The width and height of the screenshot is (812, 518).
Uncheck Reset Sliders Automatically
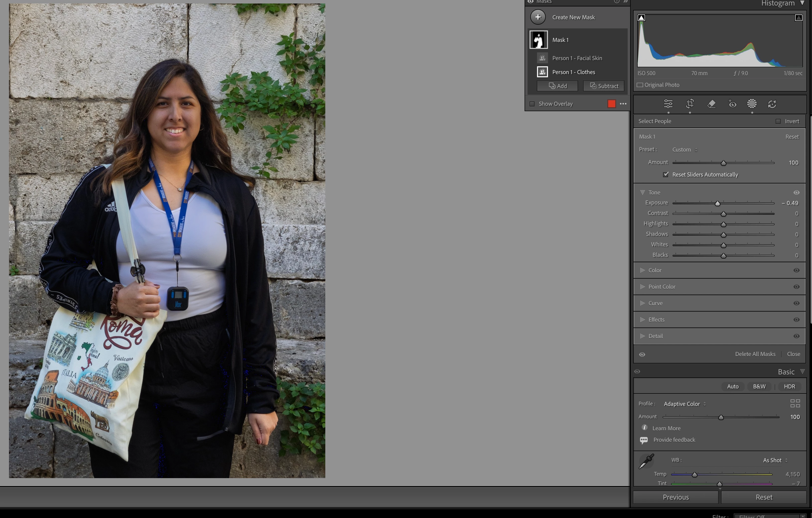pyautogui.click(x=666, y=174)
